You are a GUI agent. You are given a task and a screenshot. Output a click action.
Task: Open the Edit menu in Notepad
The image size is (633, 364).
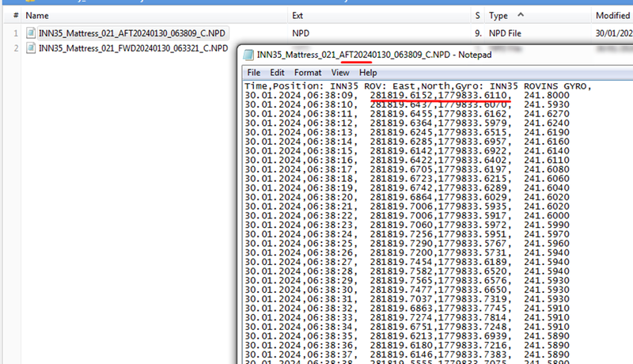277,73
